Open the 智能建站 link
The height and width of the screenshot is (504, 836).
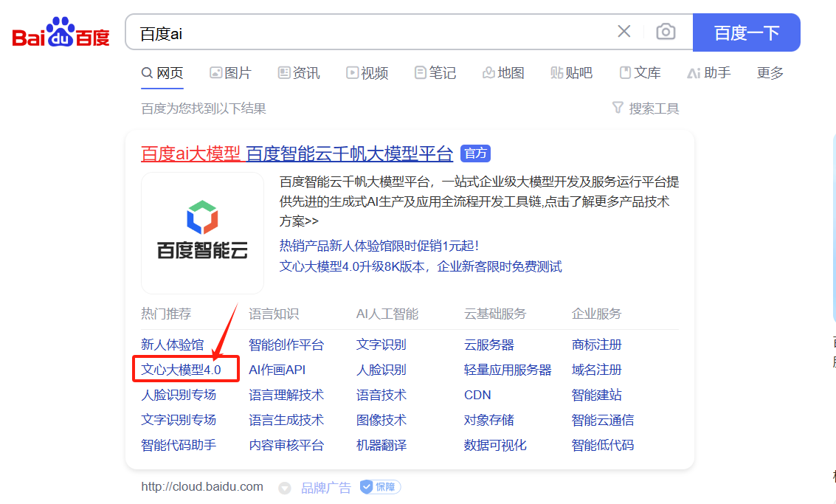597,396
